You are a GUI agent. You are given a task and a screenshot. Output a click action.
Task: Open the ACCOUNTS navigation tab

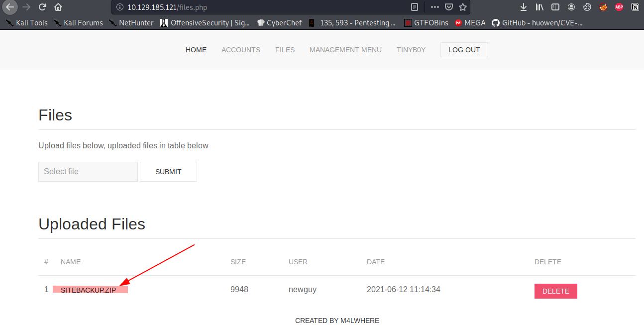(x=241, y=50)
